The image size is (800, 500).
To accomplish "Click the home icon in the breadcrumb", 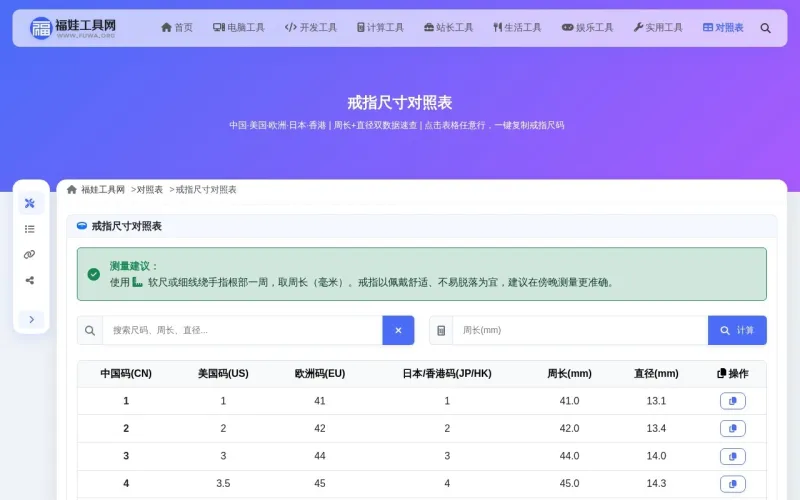I will (x=71, y=190).
